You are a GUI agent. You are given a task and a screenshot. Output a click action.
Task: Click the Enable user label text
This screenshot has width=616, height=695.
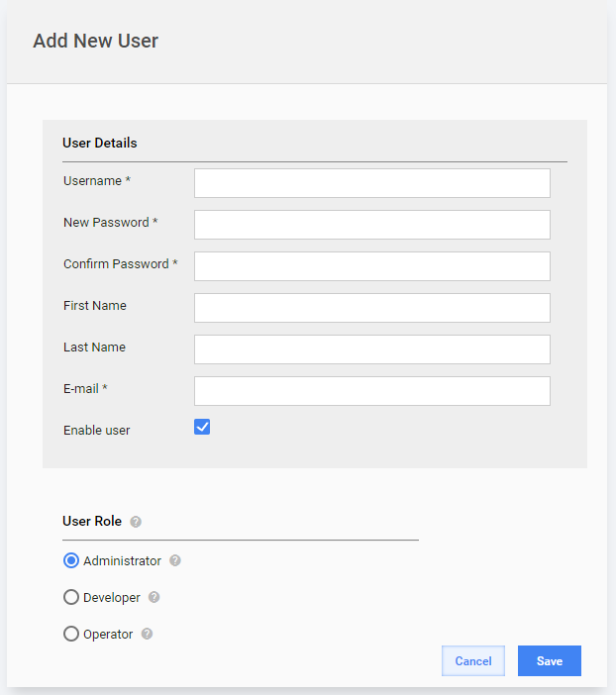point(97,431)
